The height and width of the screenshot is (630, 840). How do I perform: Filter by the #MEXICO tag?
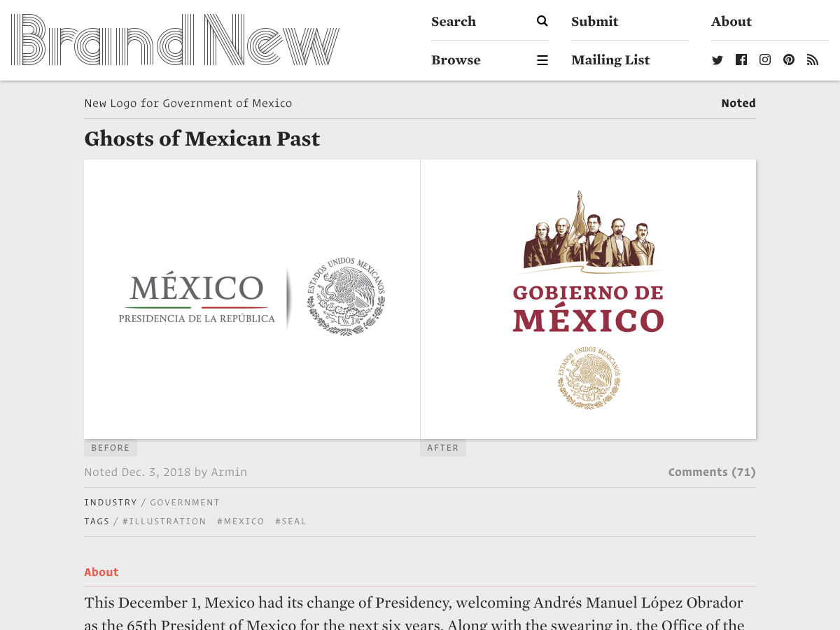coord(241,521)
